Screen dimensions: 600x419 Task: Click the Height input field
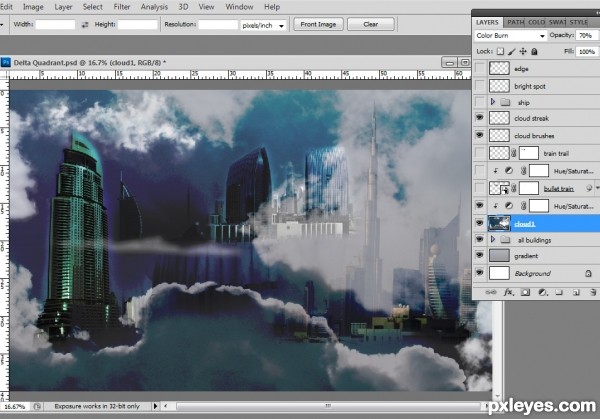coord(138,24)
